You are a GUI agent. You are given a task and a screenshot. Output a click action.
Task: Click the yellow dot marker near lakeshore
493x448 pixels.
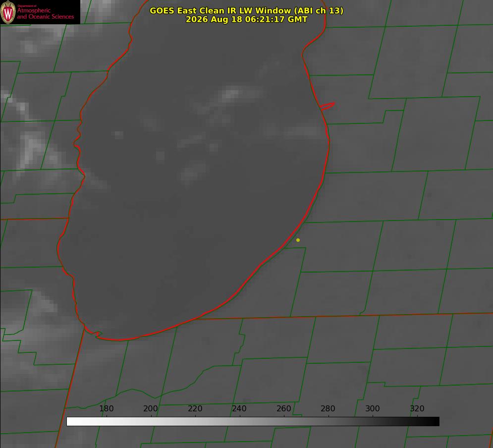pyautogui.click(x=298, y=240)
